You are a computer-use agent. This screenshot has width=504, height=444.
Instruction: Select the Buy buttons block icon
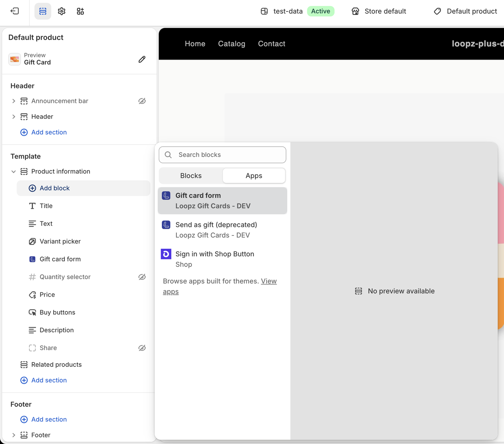pos(32,312)
